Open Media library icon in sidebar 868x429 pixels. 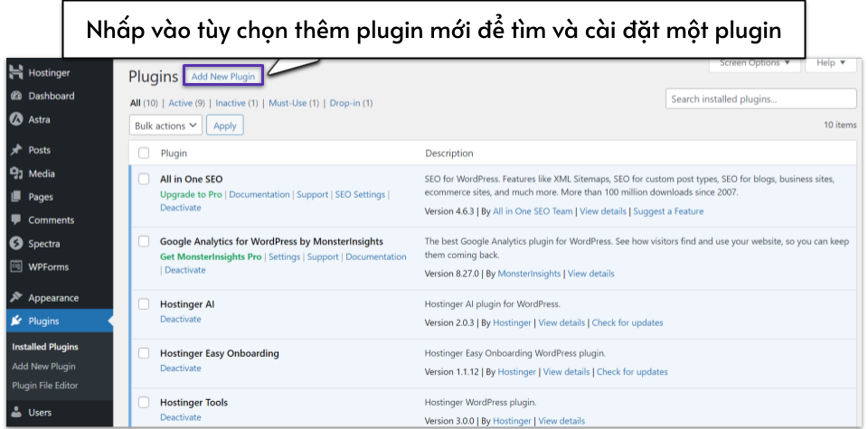(15, 173)
